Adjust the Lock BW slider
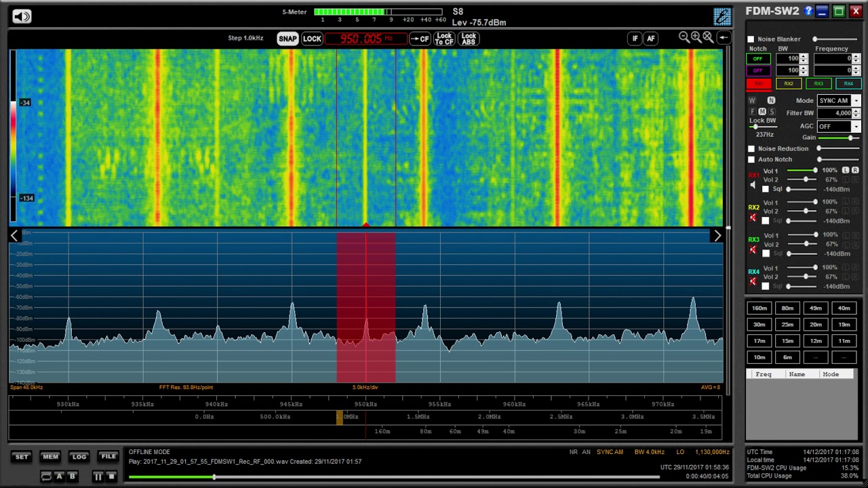This screenshot has height=488, width=868. point(763,127)
